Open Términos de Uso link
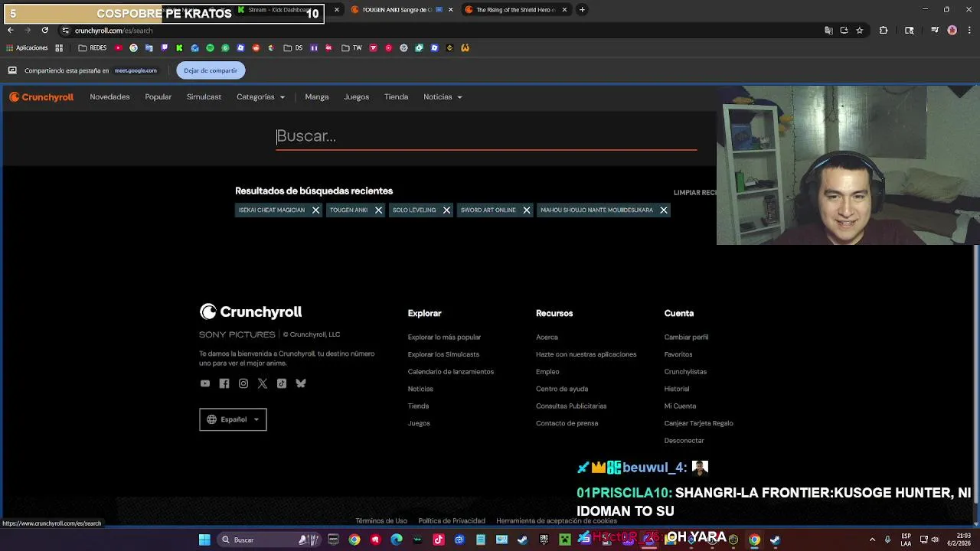 pyautogui.click(x=381, y=521)
